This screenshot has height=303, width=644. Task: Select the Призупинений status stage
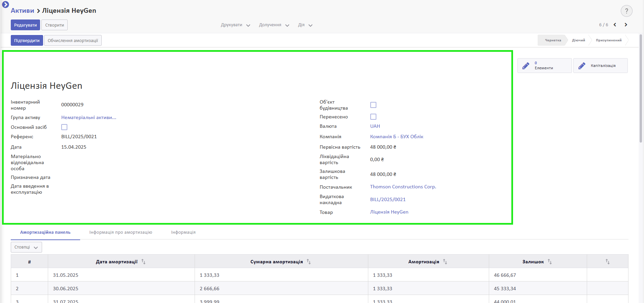point(609,40)
